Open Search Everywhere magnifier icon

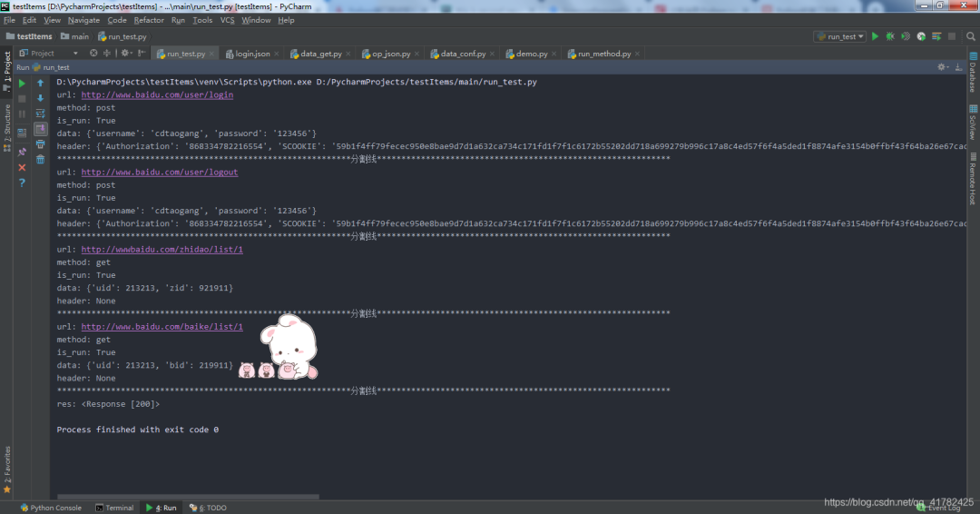point(971,36)
